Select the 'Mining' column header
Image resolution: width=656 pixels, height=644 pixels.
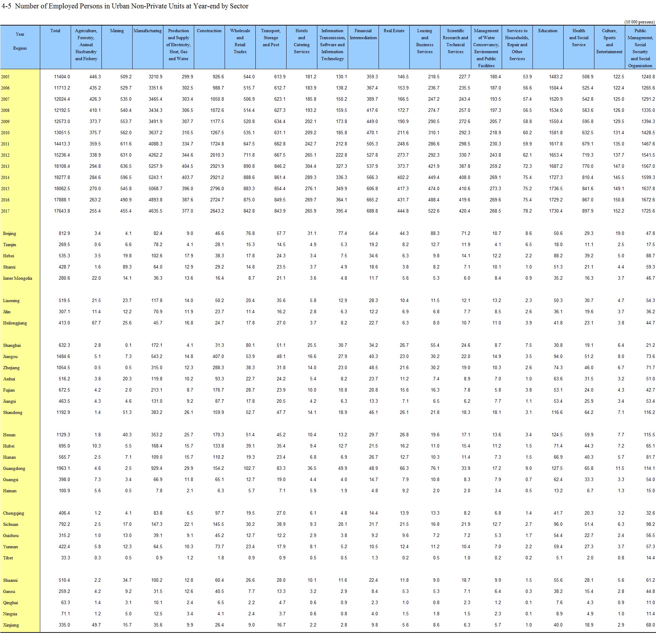point(117,31)
